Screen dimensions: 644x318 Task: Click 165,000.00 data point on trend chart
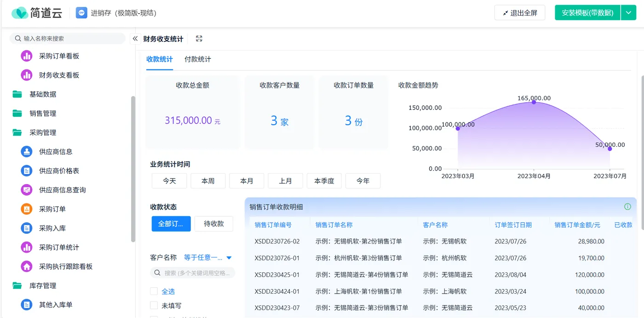point(534,102)
